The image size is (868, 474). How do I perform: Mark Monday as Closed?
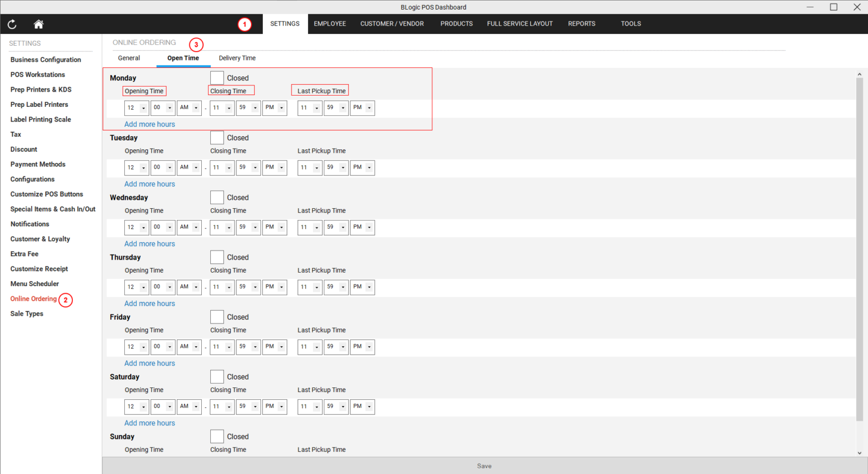[217, 78]
